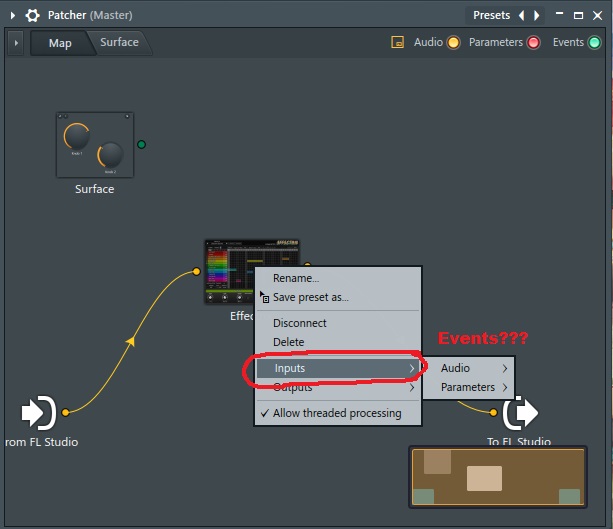Expand Audio in Inputs submenu
The image size is (613, 529).
tap(468, 368)
